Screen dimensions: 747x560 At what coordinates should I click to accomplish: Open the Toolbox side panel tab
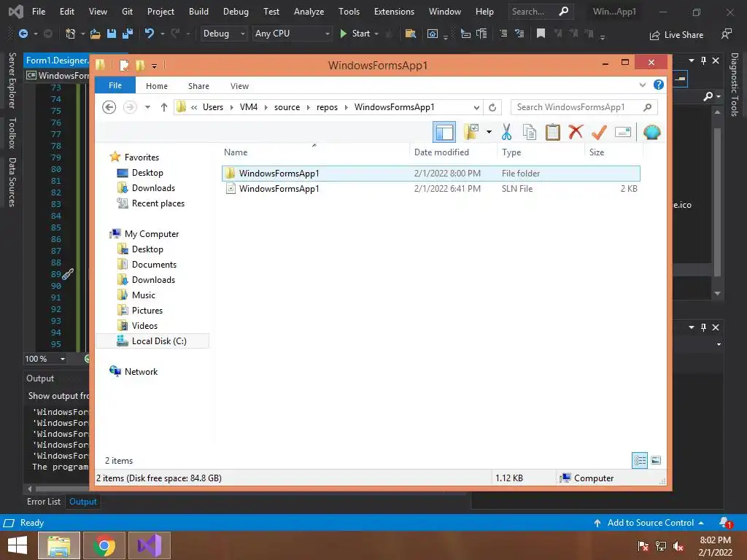12,133
